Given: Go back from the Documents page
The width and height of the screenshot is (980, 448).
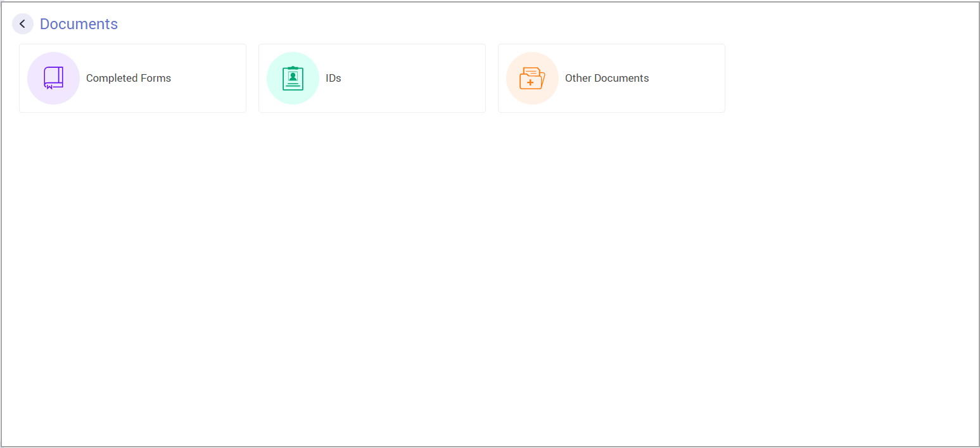Looking at the screenshot, I should click(23, 24).
